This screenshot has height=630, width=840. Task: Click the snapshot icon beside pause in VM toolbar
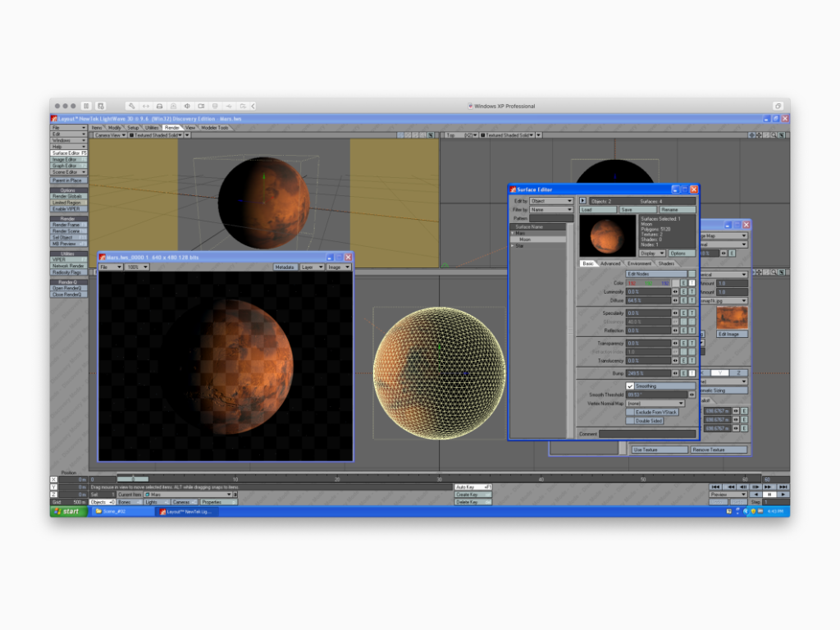pos(101,106)
